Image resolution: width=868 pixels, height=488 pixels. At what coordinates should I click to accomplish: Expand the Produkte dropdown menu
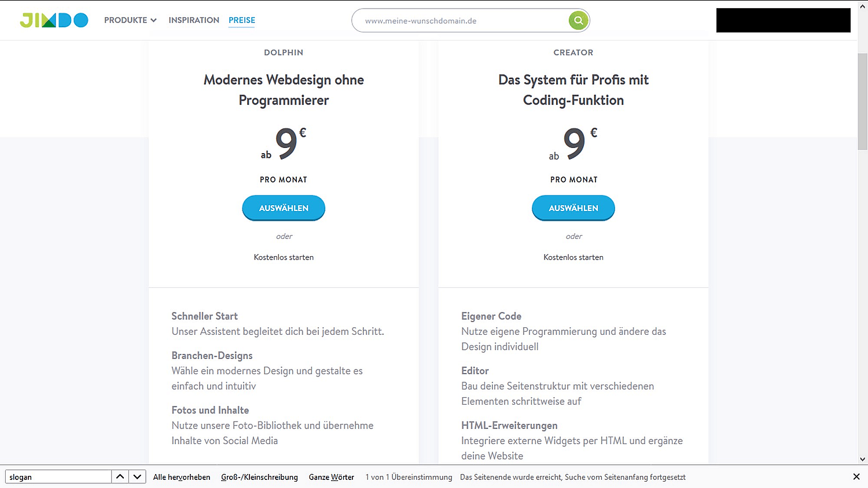point(130,20)
